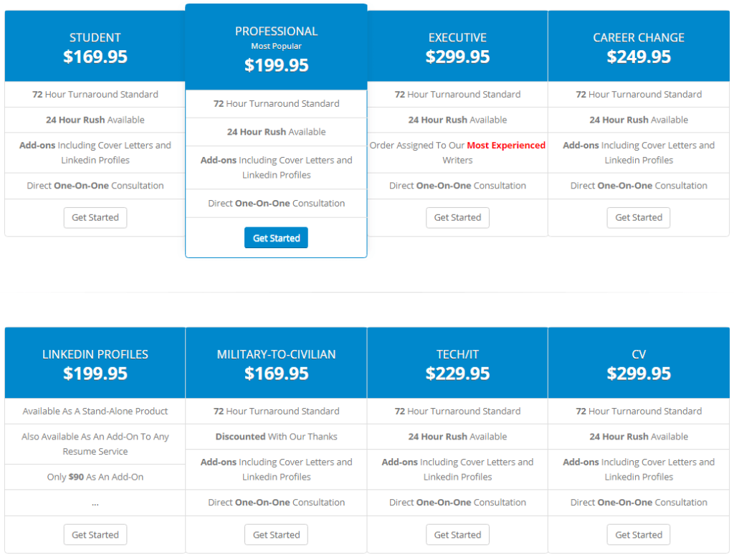Select the Tech/IT $229.95 header

pyautogui.click(x=457, y=363)
